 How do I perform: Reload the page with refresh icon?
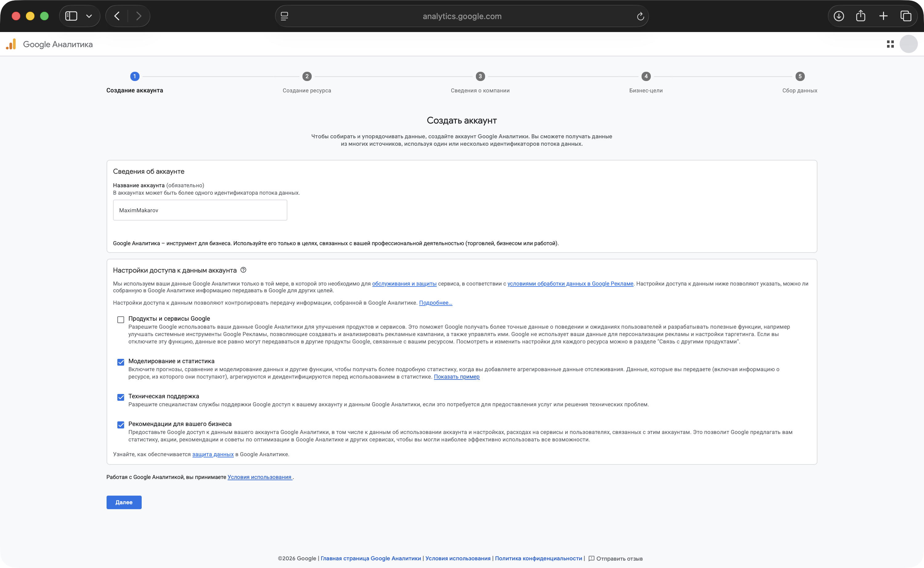tap(640, 16)
